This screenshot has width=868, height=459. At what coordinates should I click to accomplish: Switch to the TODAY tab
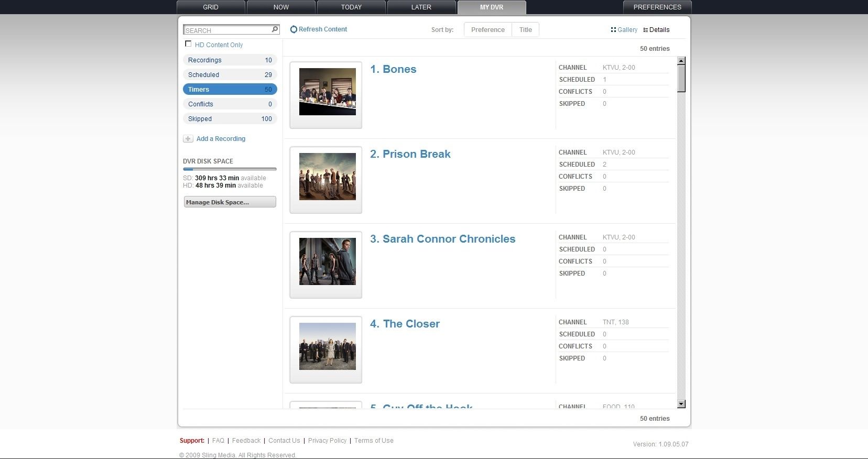pyautogui.click(x=351, y=7)
